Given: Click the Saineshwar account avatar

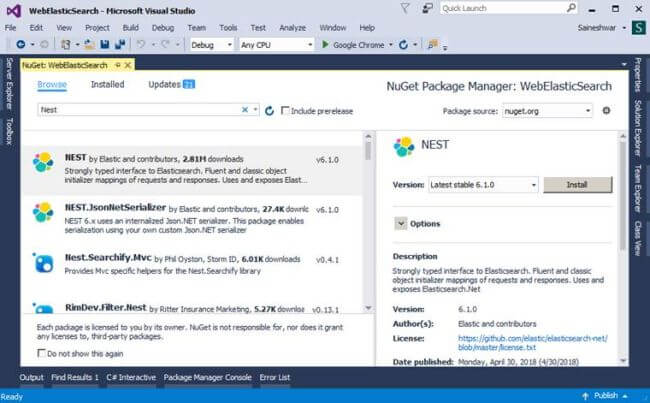Looking at the screenshot, I should 638,28.
